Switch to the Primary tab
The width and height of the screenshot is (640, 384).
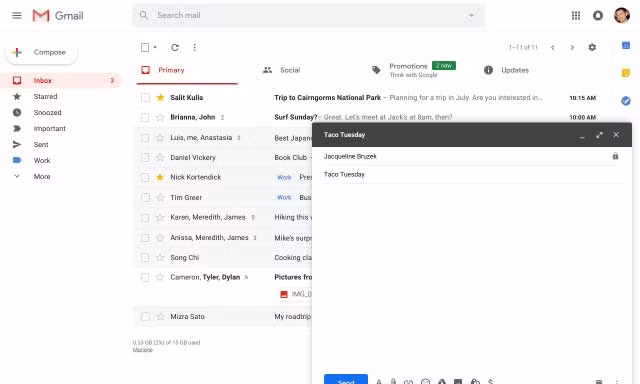tap(187, 70)
